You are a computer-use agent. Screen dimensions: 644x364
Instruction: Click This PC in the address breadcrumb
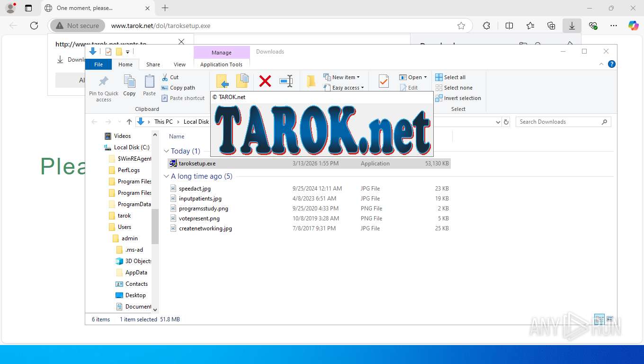[x=163, y=122]
